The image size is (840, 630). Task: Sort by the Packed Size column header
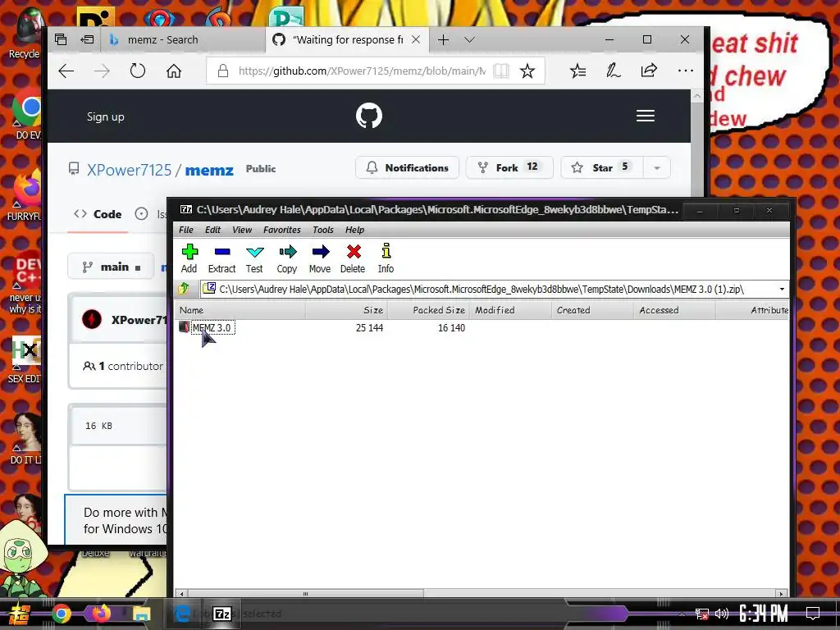click(428, 310)
